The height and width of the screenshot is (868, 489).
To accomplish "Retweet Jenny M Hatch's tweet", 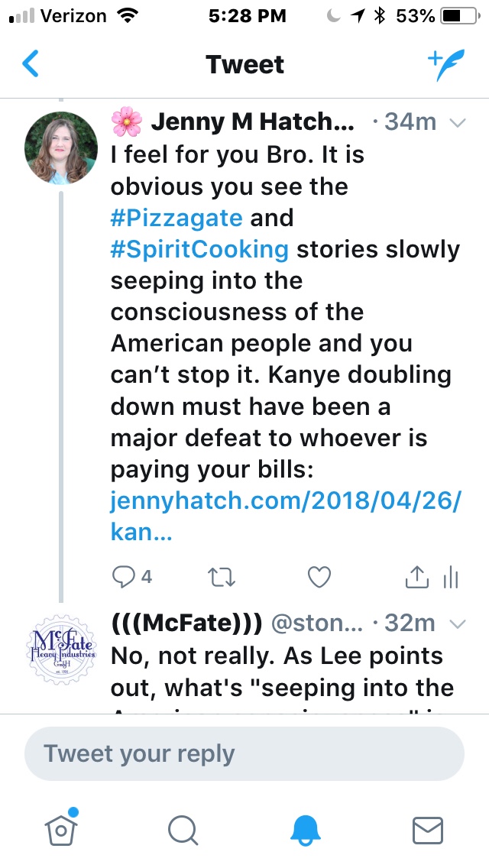I will click(x=221, y=578).
